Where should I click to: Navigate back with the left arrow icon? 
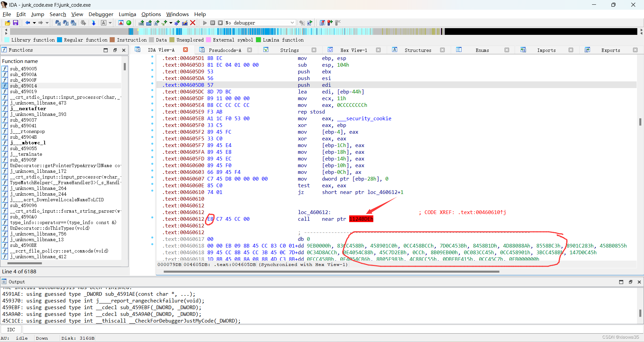pos(28,23)
